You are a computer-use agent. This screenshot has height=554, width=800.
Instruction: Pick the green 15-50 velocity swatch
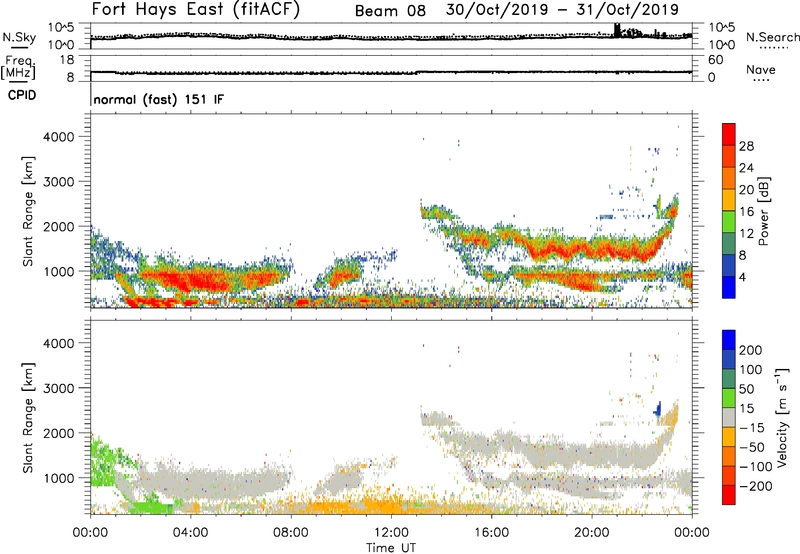pos(729,398)
